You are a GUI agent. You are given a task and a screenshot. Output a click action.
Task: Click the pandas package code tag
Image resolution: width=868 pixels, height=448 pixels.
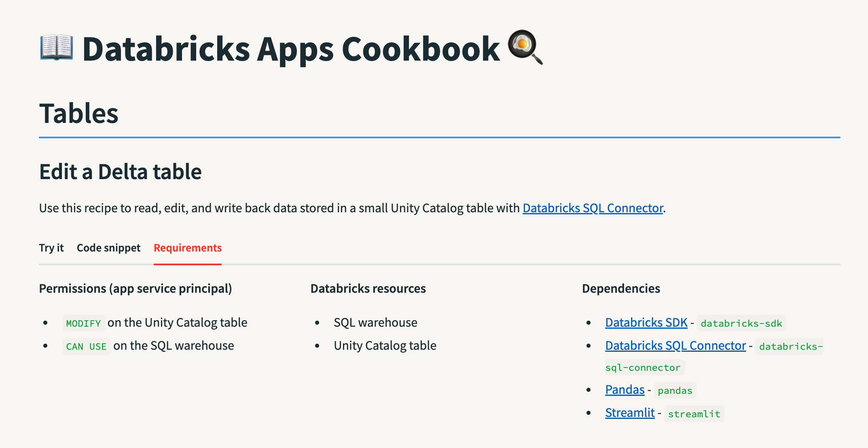[675, 391]
